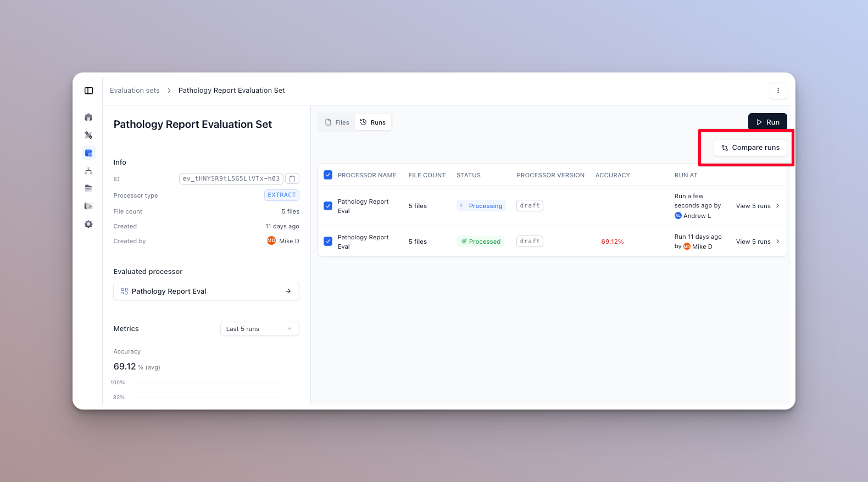Select the Runs tab
The image size is (868, 482).
(x=373, y=122)
